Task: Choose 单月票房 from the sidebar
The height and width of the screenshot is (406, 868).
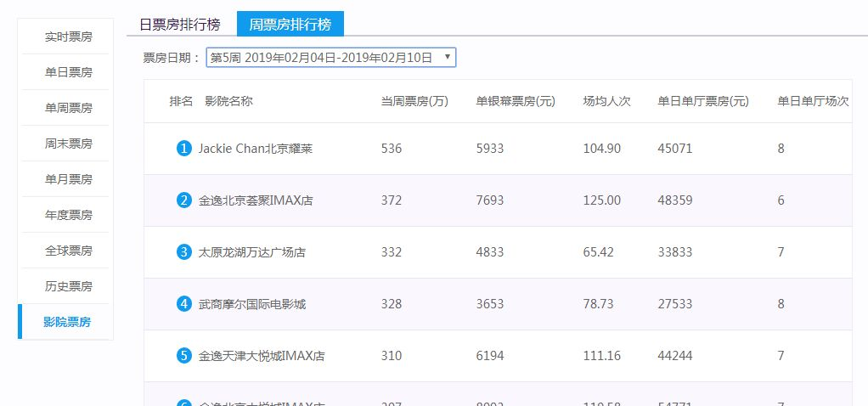Action: coord(68,179)
